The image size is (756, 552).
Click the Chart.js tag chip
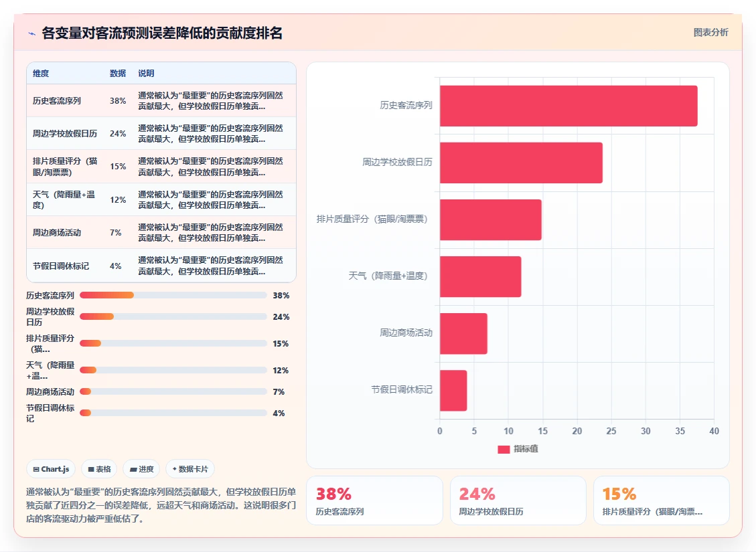(51, 468)
